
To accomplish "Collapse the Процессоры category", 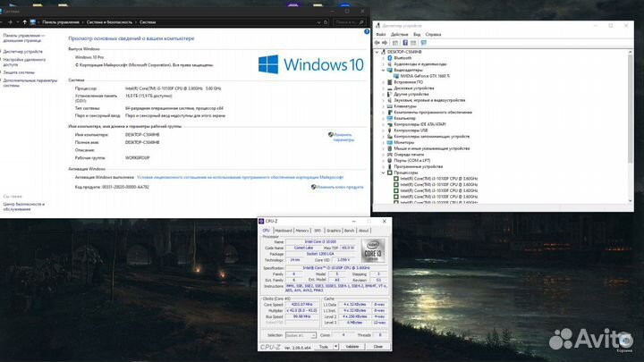I will [383, 173].
